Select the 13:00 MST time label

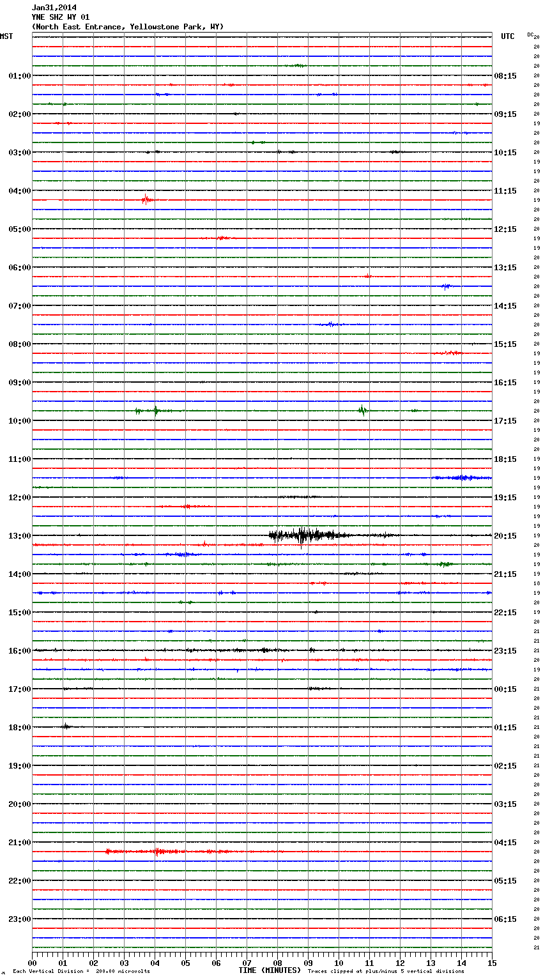tap(19, 536)
